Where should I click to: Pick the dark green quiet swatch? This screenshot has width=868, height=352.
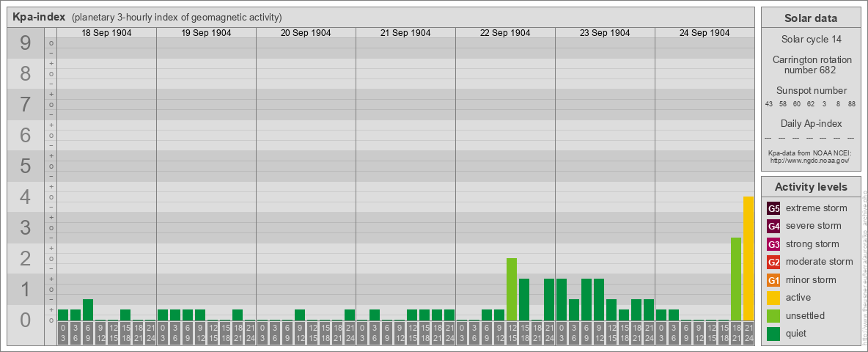[773, 333]
